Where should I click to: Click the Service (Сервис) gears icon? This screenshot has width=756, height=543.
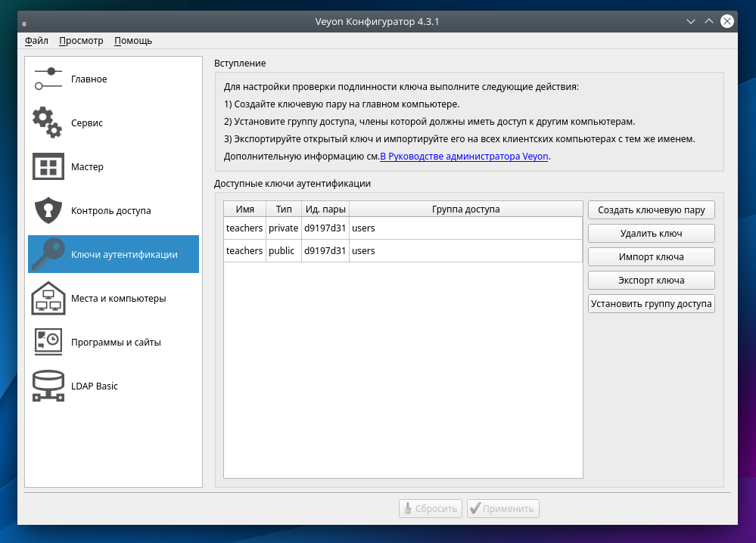coord(48,123)
